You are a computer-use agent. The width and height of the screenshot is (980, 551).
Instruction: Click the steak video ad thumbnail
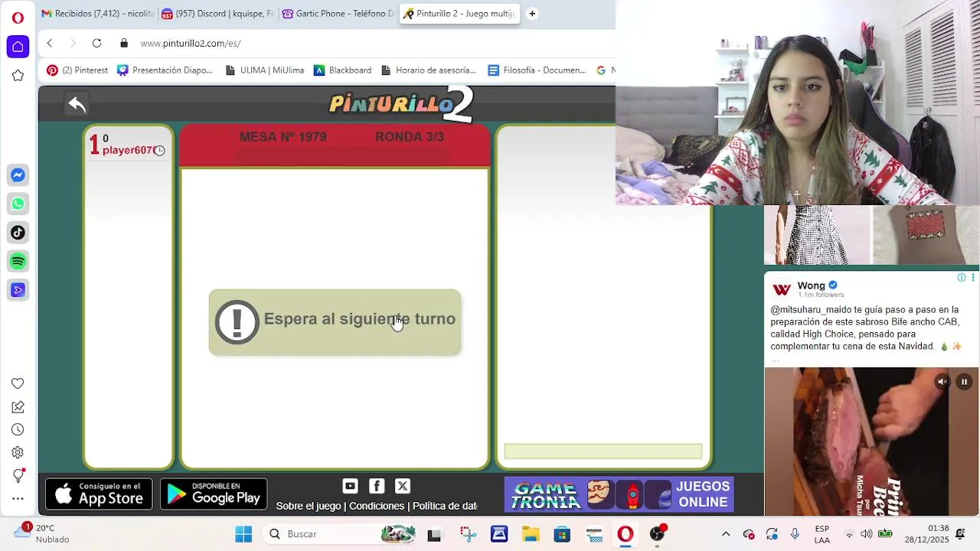click(871, 442)
